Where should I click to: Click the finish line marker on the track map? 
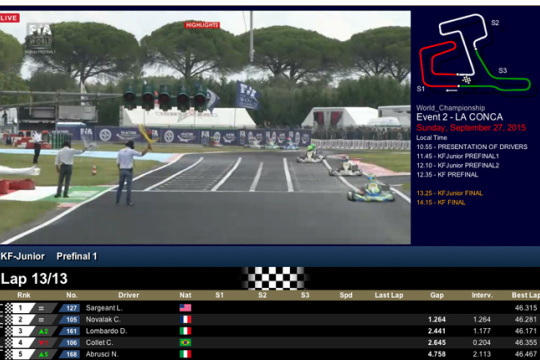[x=467, y=80]
